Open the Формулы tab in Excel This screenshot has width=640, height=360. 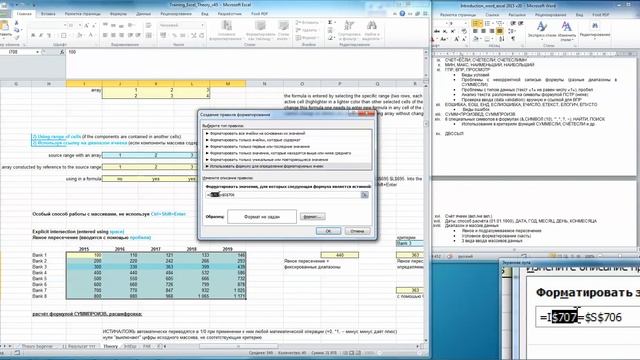[x=118, y=14]
